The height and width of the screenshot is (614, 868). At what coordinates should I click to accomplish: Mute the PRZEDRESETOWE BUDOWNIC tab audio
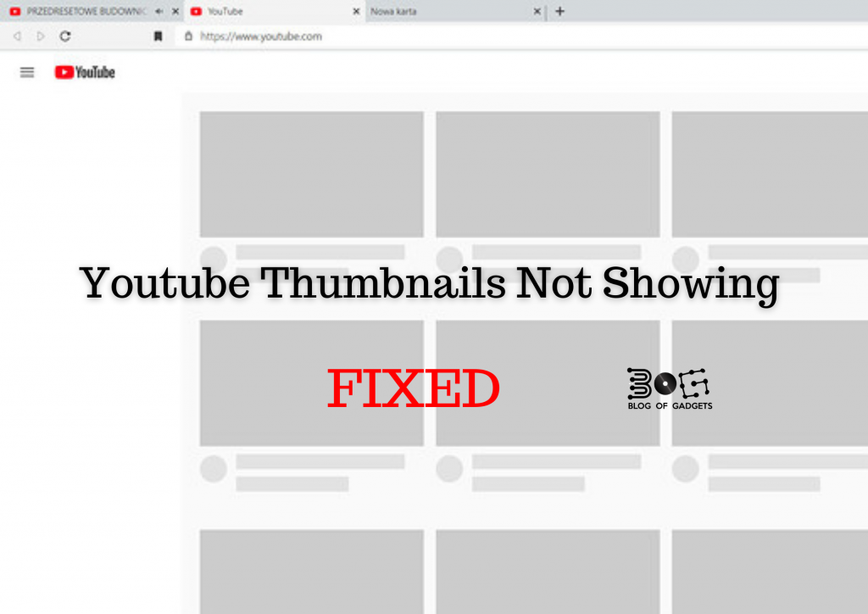tap(159, 11)
